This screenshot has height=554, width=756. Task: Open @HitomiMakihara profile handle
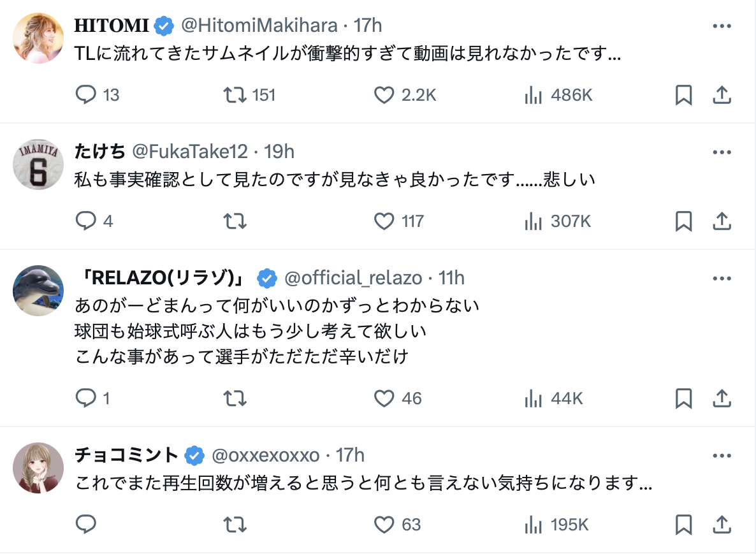click(259, 26)
